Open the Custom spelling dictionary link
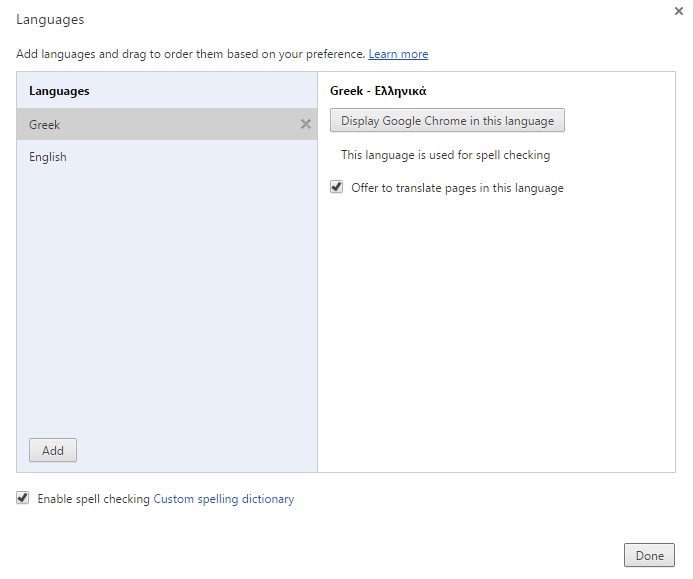 pyautogui.click(x=224, y=499)
